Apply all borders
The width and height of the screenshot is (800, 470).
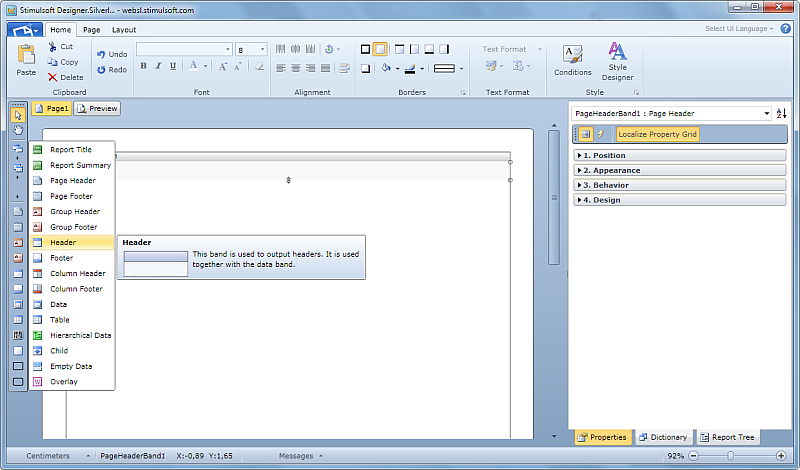click(365, 49)
